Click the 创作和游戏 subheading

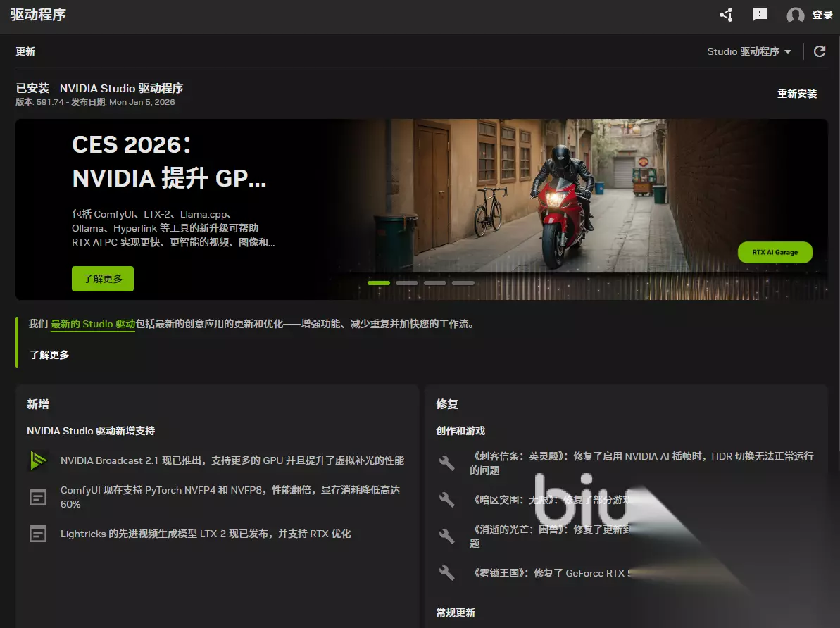coord(460,431)
